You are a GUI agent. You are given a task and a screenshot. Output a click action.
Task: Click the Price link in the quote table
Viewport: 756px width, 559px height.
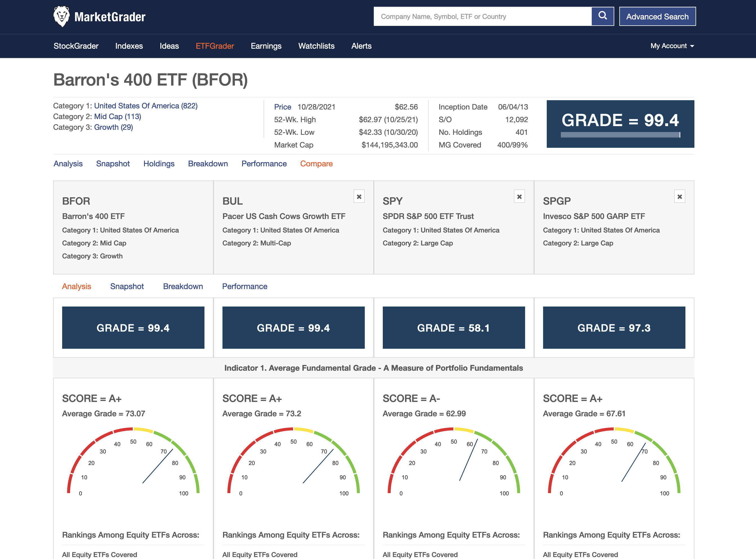(x=282, y=107)
